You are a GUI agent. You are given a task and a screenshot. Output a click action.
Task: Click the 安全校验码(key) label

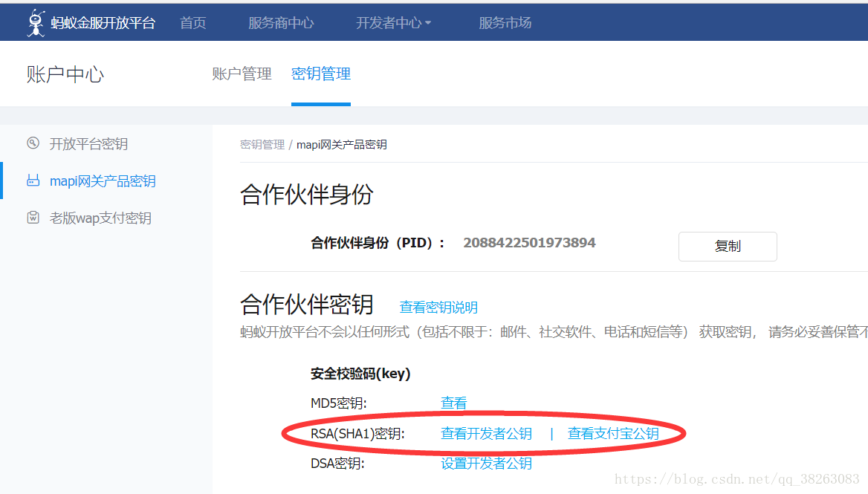point(360,374)
